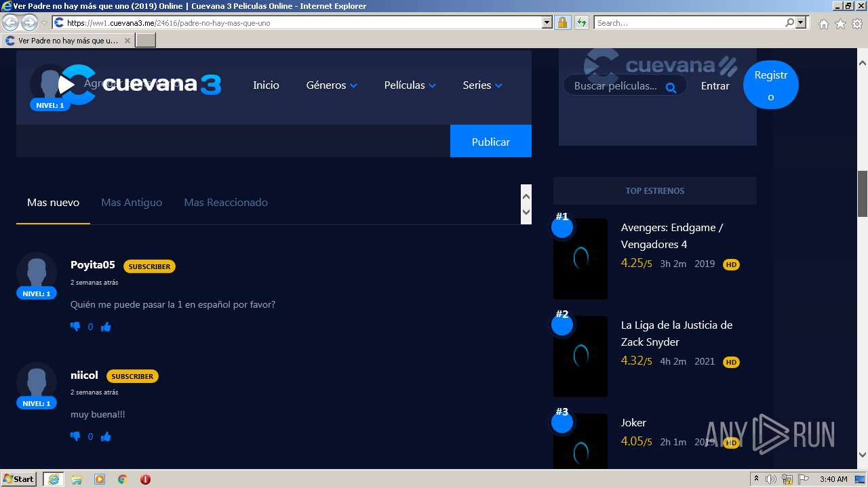
Task: Open the Avengers: Endgame poster thumbnail
Action: click(x=580, y=259)
